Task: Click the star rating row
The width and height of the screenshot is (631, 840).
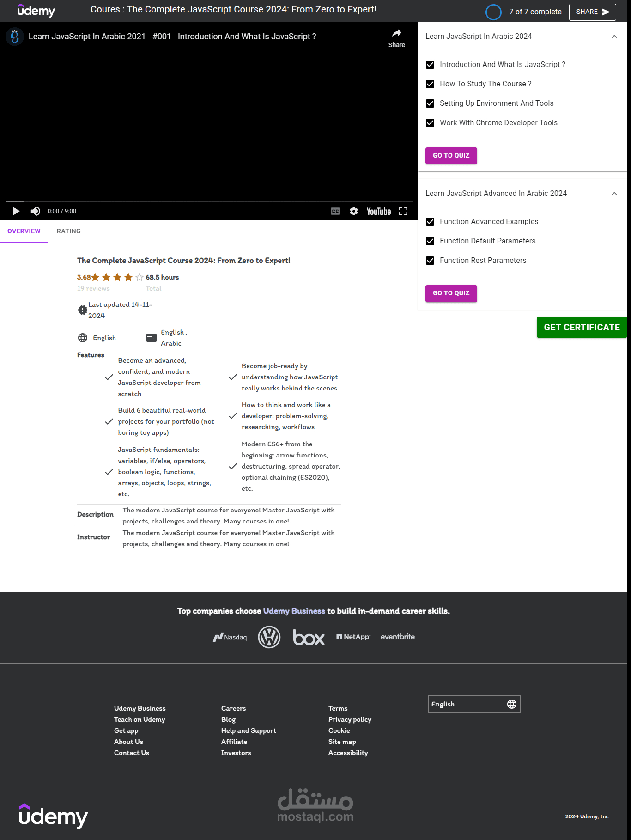Action: pyautogui.click(x=117, y=277)
